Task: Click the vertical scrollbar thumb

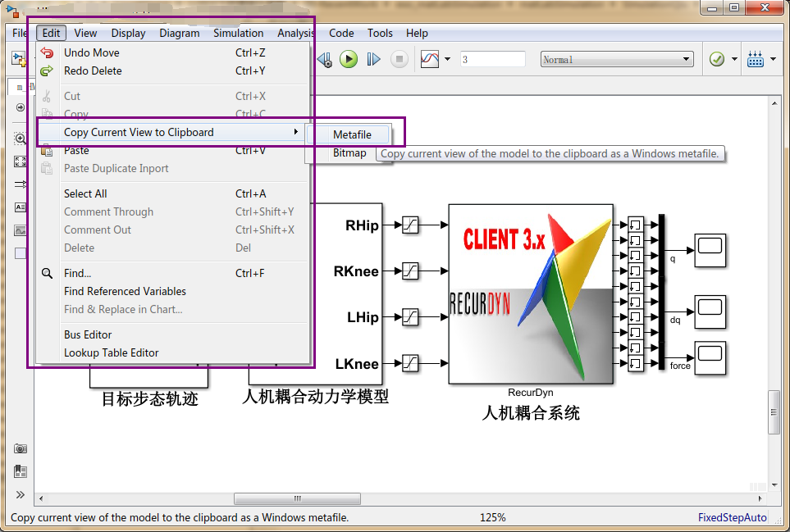Action: click(x=774, y=412)
